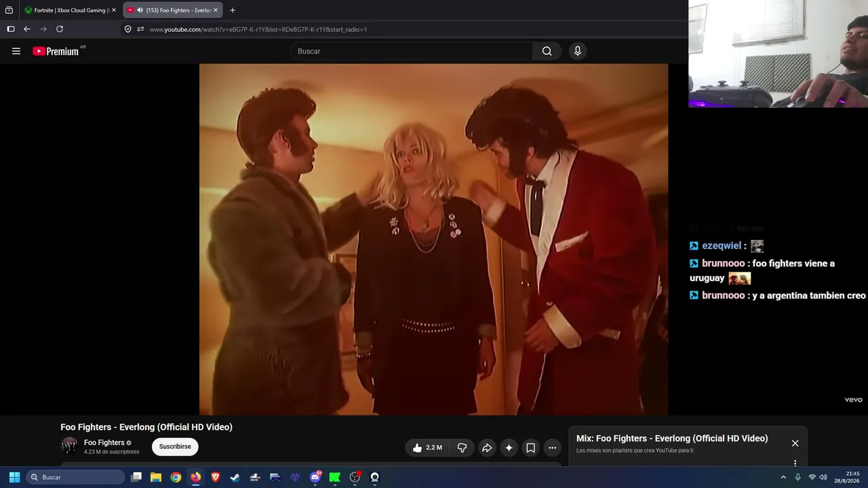Close the Mix playlist panel
868x488 pixels.
coord(795,443)
